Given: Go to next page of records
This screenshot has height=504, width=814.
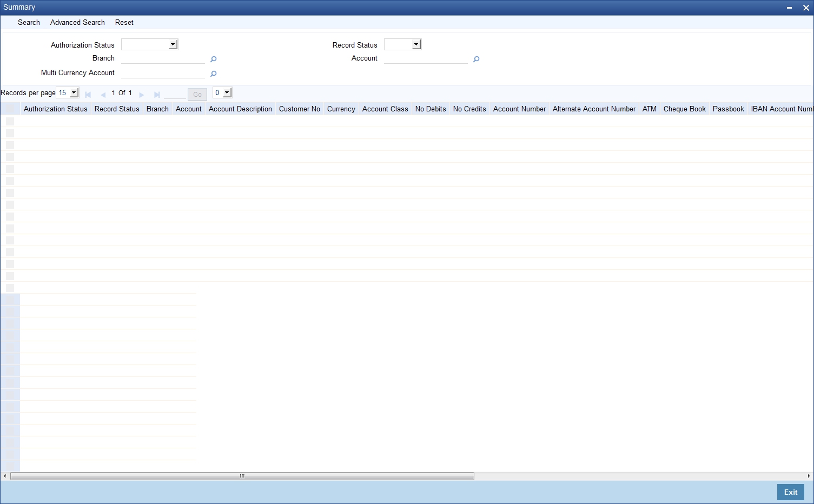Looking at the screenshot, I should tap(142, 94).
